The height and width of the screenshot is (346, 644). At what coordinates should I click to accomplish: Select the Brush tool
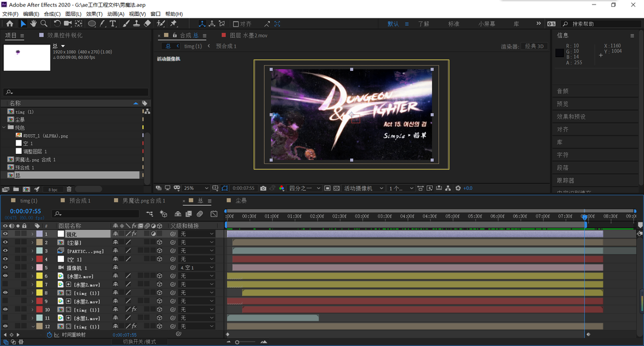[x=126, y=24]
